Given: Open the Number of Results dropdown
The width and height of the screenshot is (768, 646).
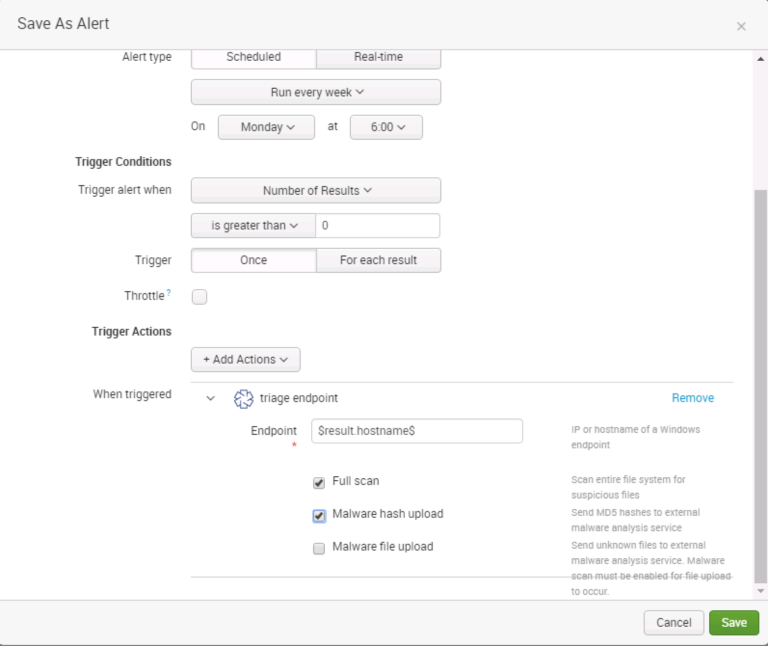Looking at the screenshot, I should tap(316, 190).
